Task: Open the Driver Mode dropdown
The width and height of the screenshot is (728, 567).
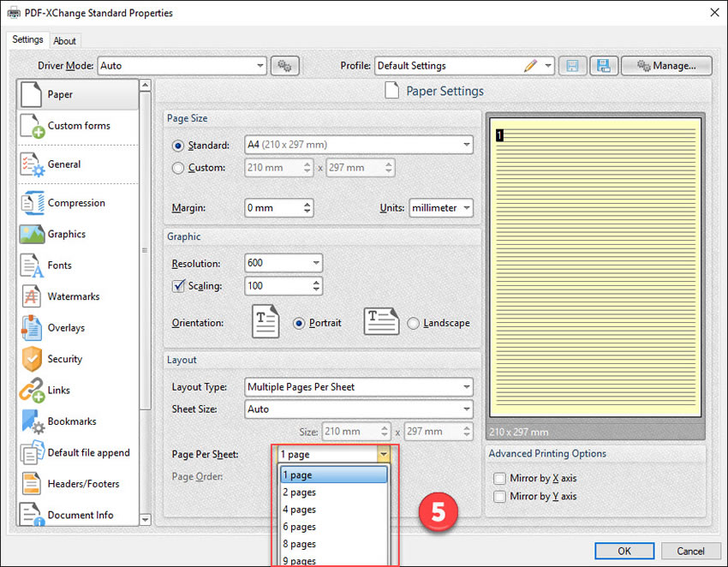Action: coord(182,65)
